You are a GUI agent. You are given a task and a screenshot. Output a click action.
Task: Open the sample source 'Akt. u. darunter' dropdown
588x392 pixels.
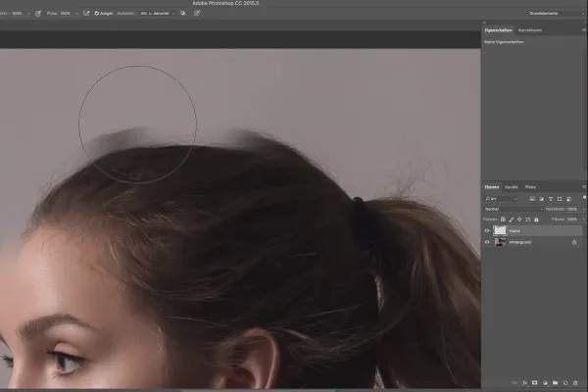point(158,13)
